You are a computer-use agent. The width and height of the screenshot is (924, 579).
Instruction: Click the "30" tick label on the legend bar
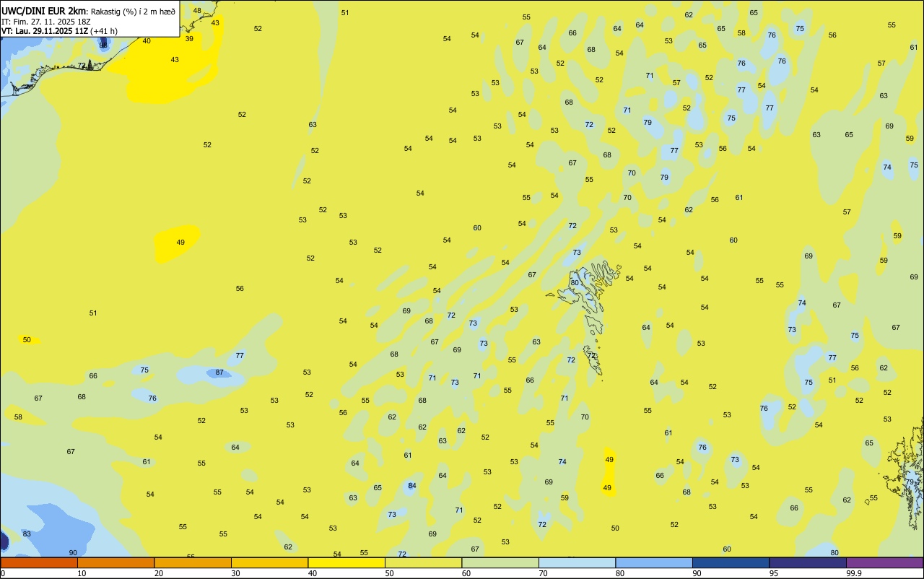[235, 573]
